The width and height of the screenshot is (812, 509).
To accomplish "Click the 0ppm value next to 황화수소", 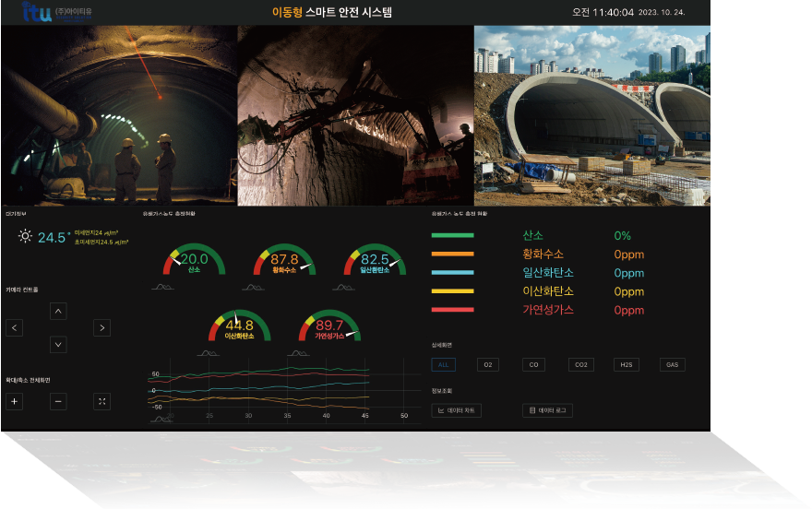I will click(629, 254).
